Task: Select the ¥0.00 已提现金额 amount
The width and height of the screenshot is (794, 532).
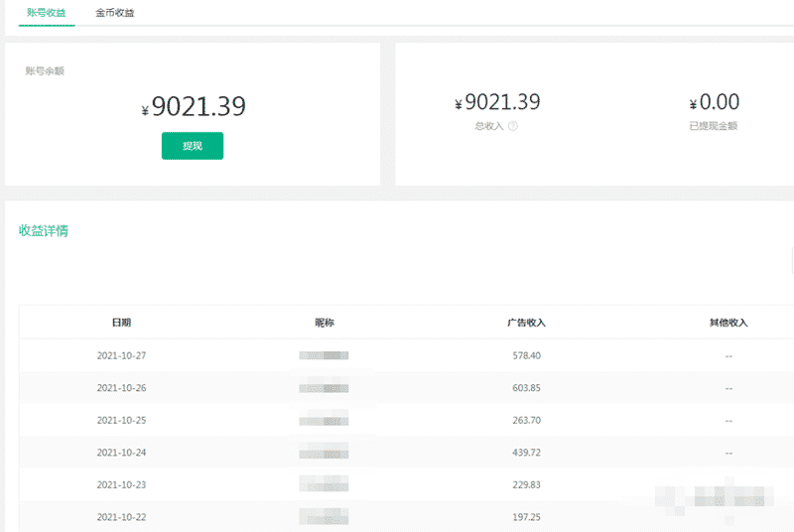Action: 714,102
